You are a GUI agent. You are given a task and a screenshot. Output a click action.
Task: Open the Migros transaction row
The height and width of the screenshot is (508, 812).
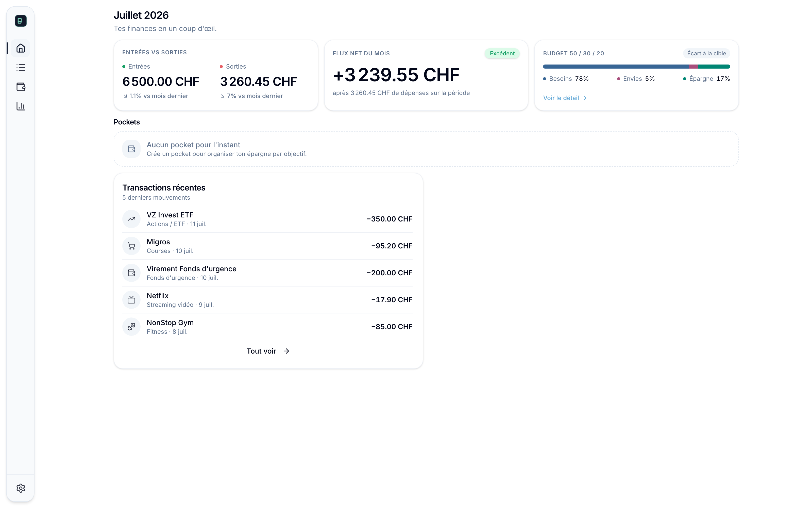(x=267, y=246)
